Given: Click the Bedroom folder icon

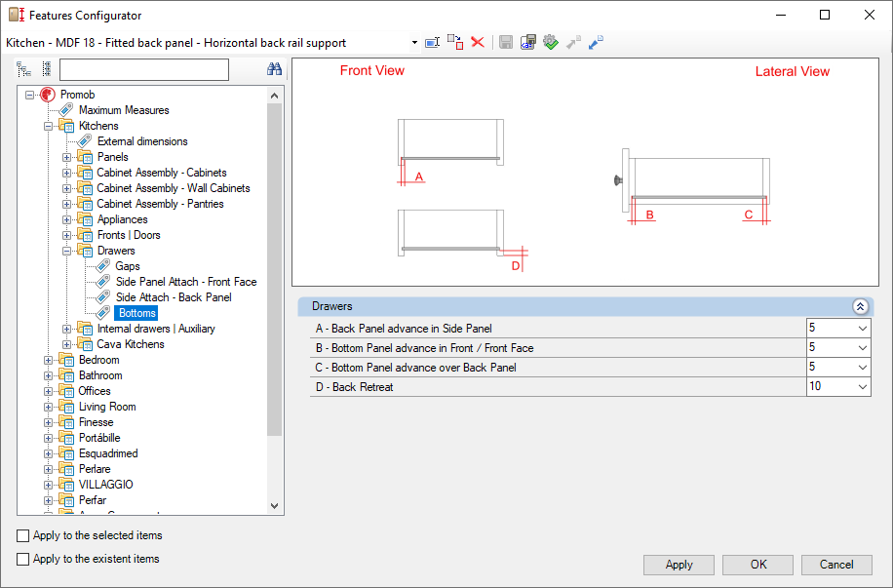Looking at the screenshot, I should tap(66, 360).
